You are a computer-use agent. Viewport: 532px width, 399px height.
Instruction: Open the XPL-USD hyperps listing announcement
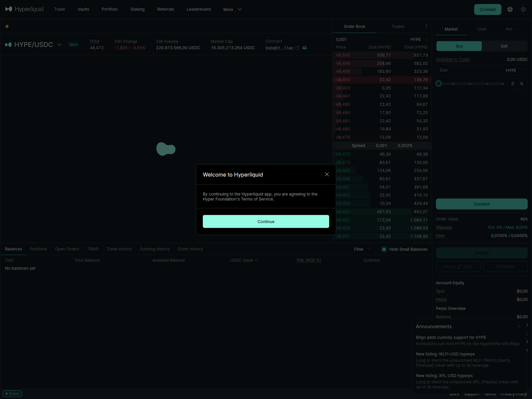click(x=468, y=381)
